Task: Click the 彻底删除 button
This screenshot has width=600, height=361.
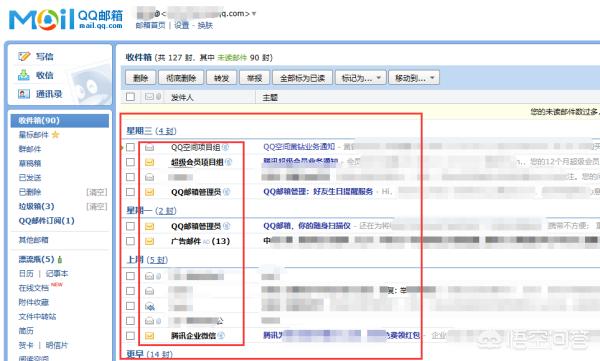Action: pyautogui.click(x=181, y=78)
